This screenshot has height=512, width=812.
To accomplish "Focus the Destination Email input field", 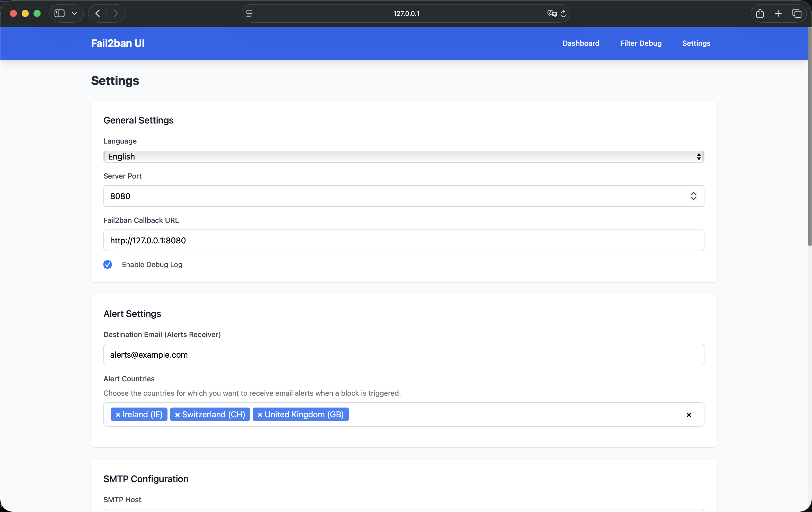I will click(404, 355).
